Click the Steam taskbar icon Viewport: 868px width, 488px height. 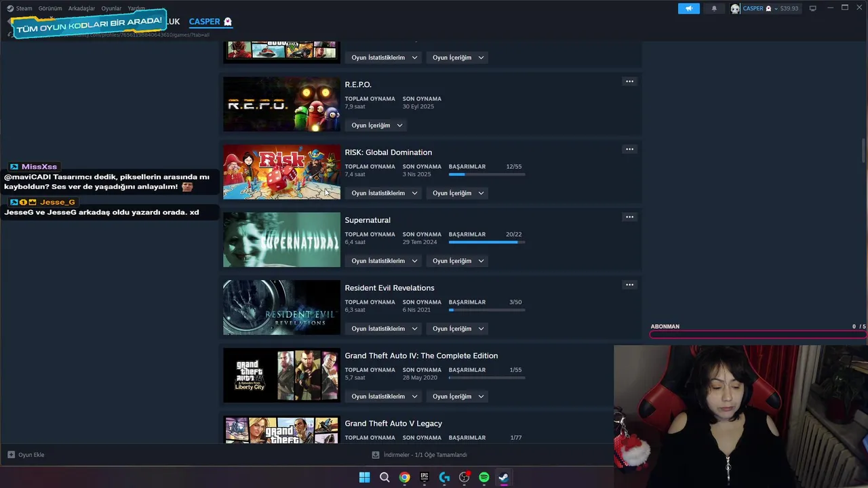(504, 477)
